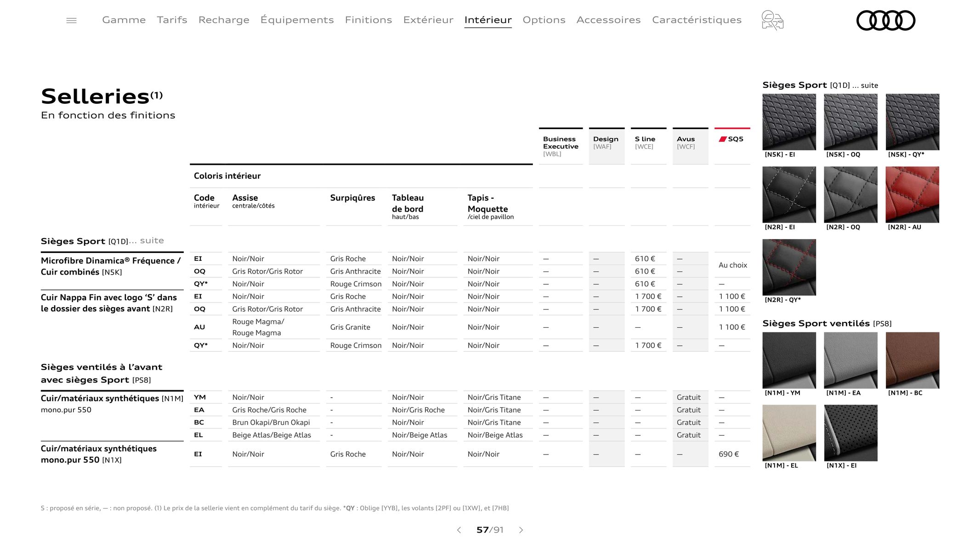Viewport: 980px width, 551px height.
Task: Open the Gamme tab
Action: pyautogui.click(x=124, y=20)
